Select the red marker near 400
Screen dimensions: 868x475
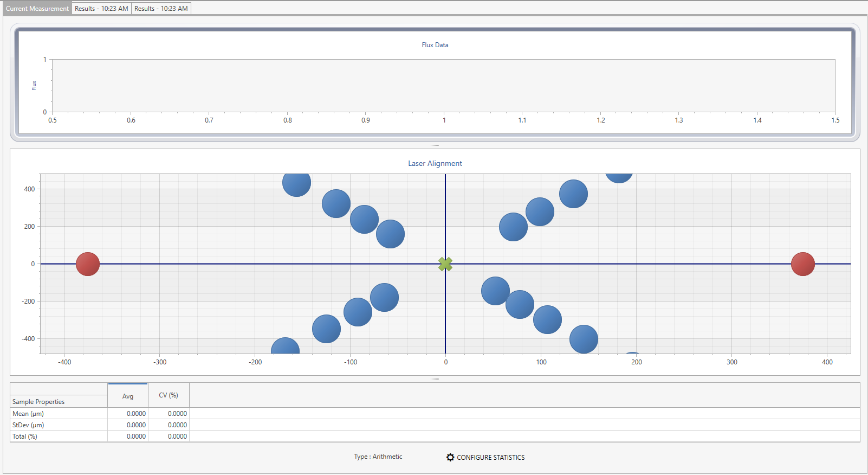[x=803, y=264]
